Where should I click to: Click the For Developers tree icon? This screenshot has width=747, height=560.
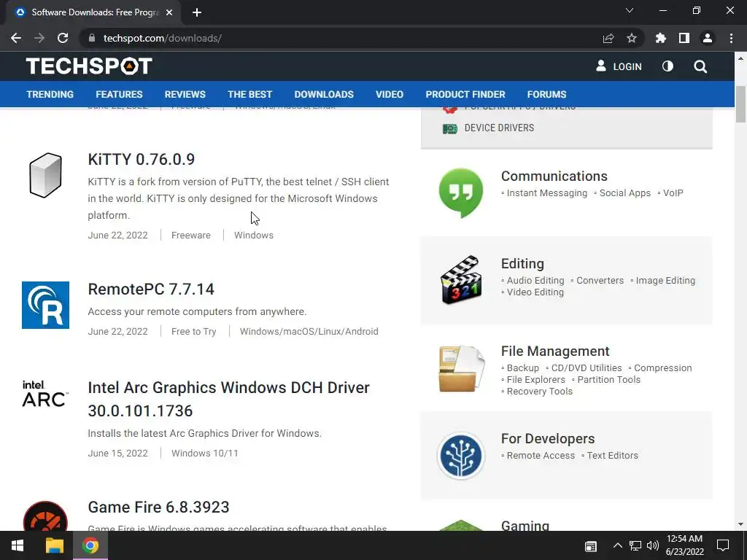tap(461, 455)
